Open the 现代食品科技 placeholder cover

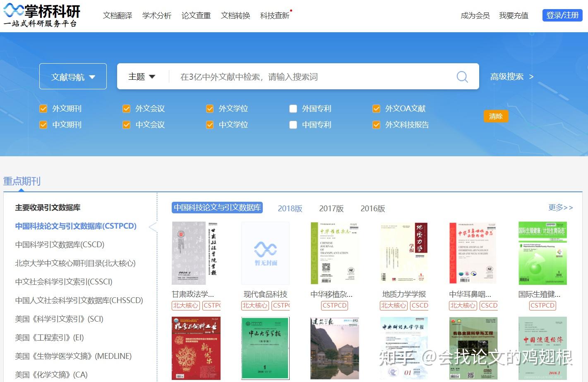(265, 253)
